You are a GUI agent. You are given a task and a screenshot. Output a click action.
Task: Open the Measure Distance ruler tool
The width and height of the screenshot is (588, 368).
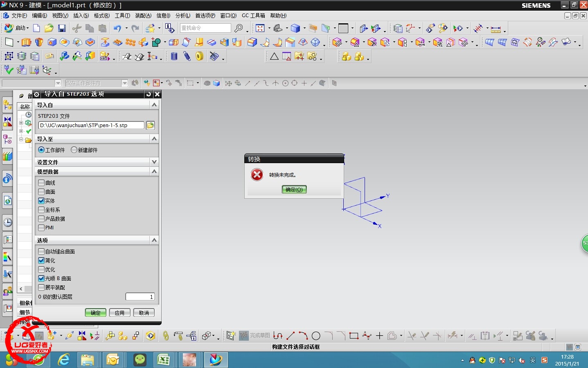click(x=496, y=29)
